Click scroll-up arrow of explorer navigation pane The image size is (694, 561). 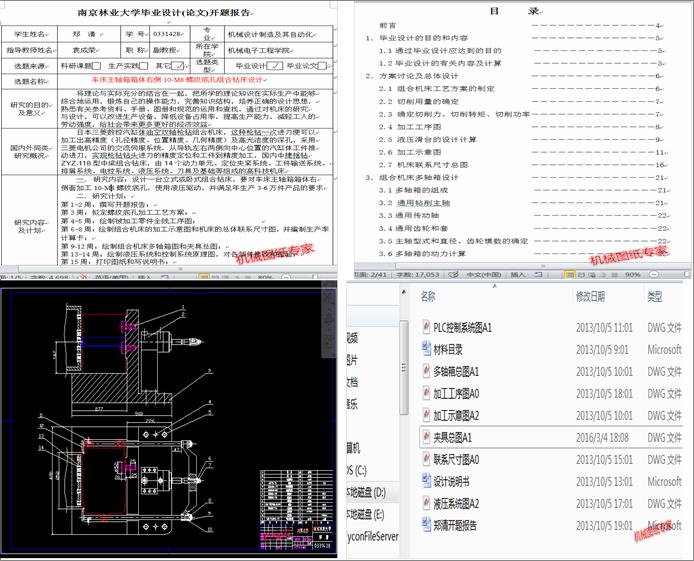coord(404,292)
